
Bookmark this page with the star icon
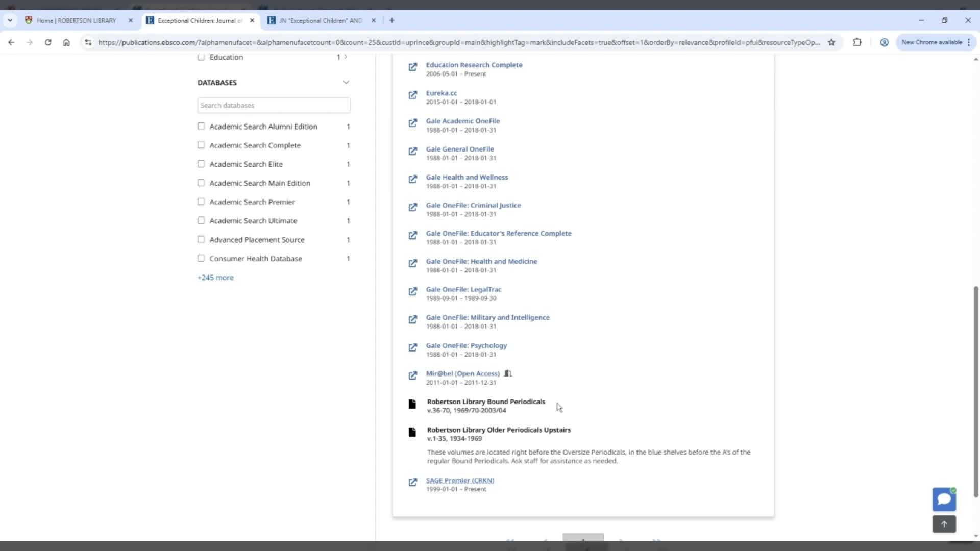coord(831,42)
